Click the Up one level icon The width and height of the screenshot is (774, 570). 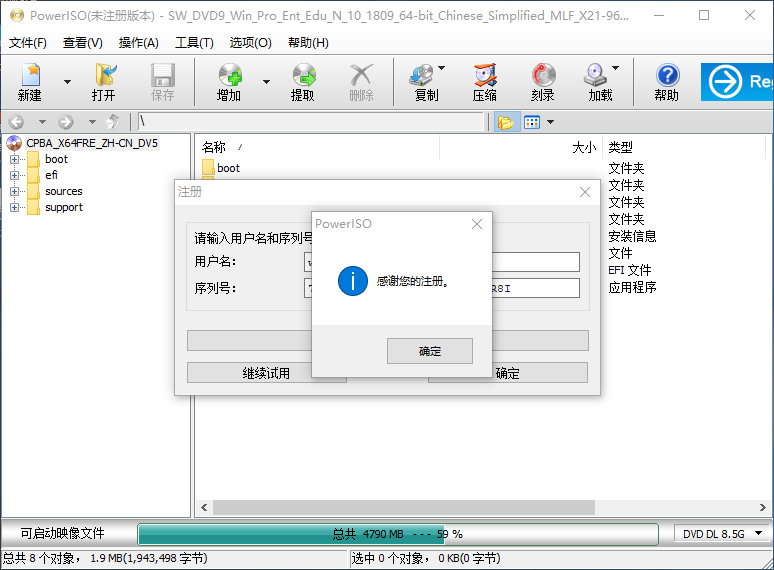(114, 121)
